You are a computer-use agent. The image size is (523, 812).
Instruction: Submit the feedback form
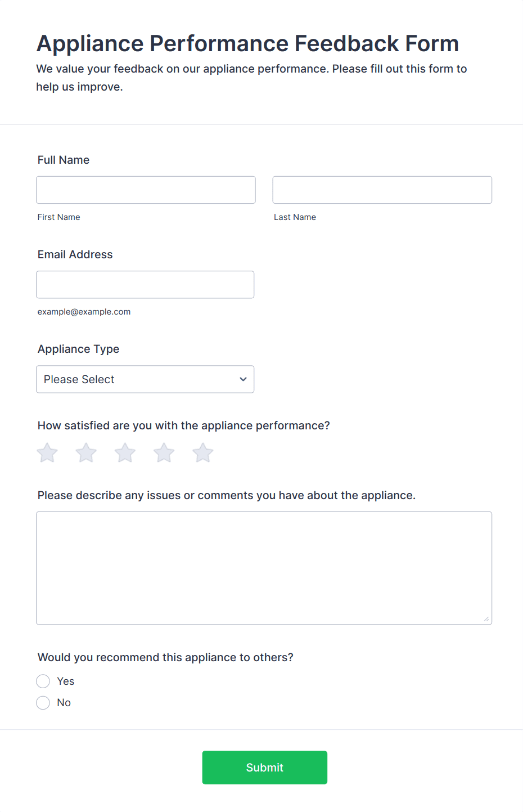tap(265, 768)
